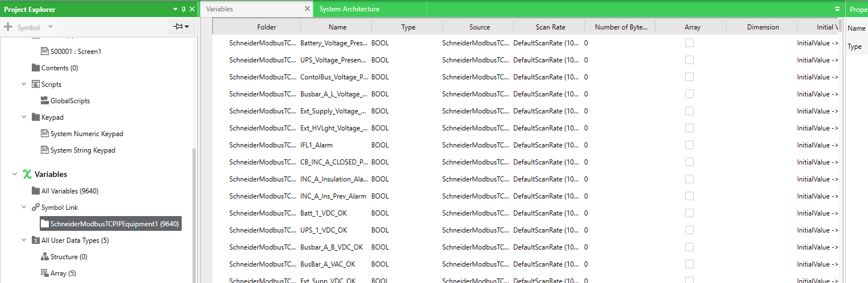Click the Dimension column header

(763, 27)
